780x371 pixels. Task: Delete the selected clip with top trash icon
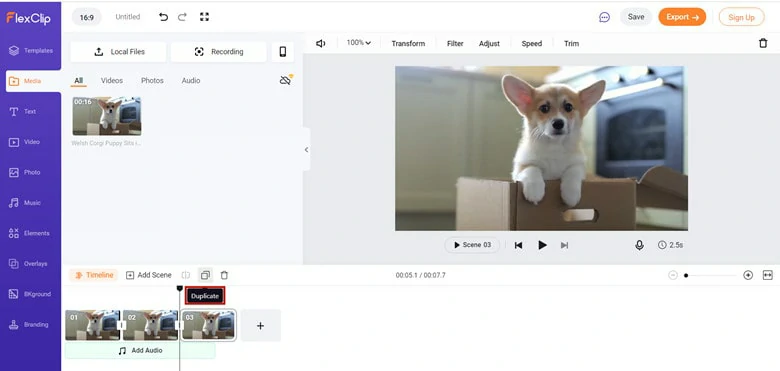tap(763, 43)
